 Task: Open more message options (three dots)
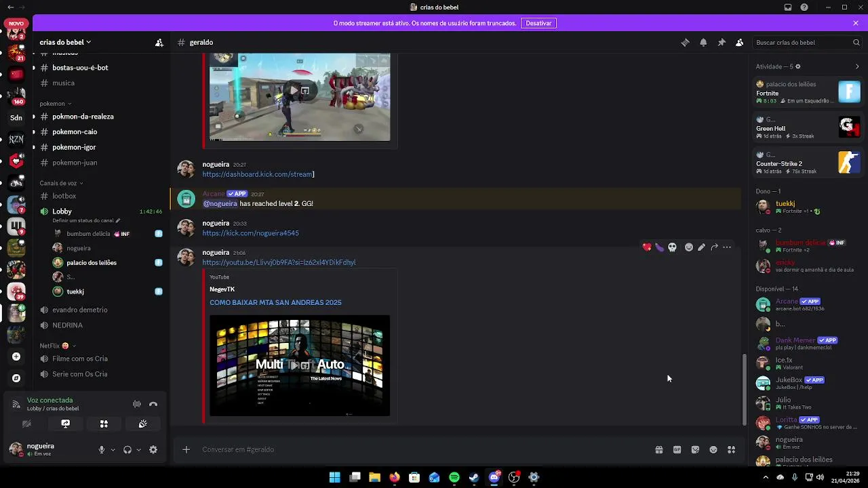point(727,247)
